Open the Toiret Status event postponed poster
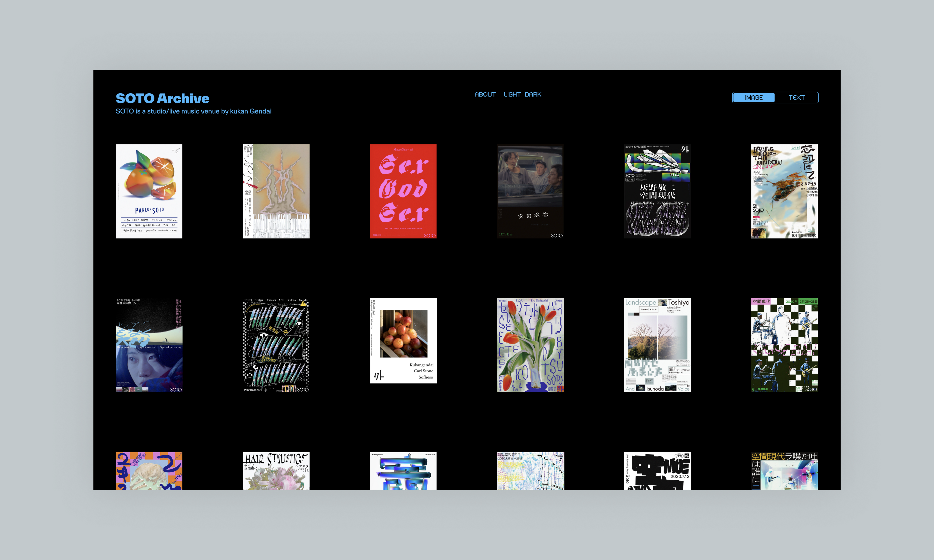Viewport: 934px width, 560px height. pos(276,345)
